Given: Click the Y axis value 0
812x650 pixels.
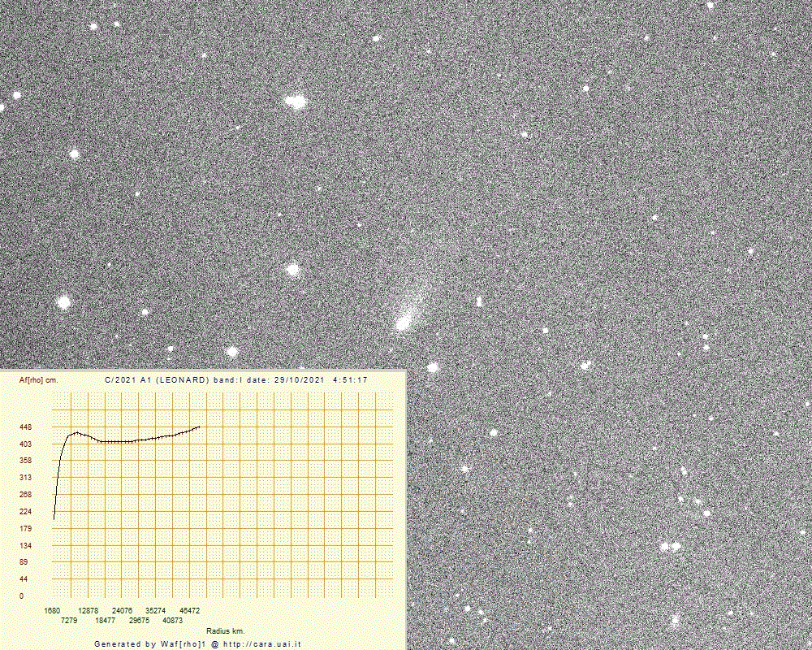Looking at the screenshot, I should tap(21, 596).
